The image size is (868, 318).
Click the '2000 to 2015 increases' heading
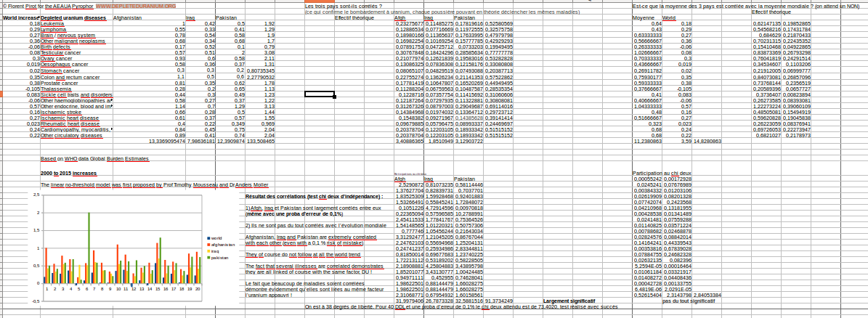68,174
